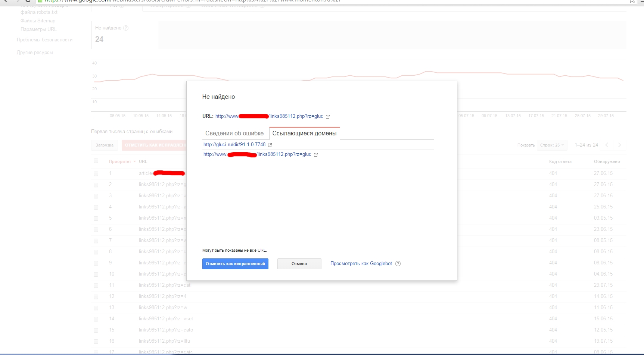
Task: Open Параметры URL in sidebar
Action: coord(38,29)
